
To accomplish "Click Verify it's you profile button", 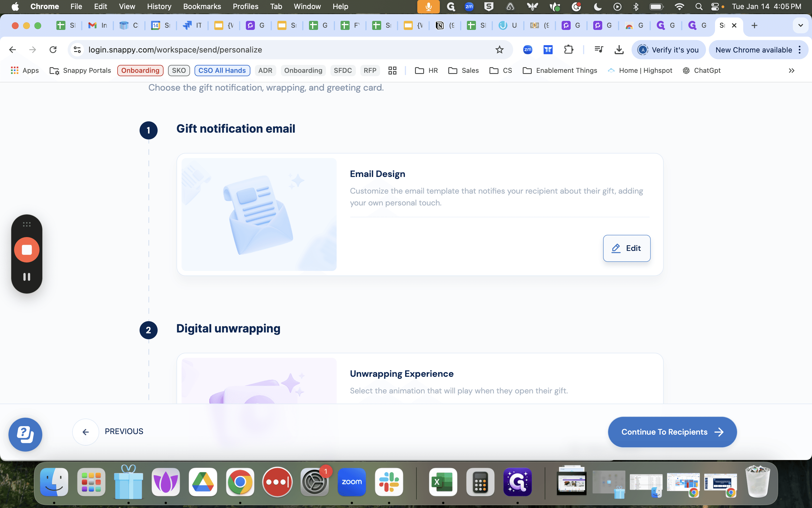I will click(x=668, y=50).
